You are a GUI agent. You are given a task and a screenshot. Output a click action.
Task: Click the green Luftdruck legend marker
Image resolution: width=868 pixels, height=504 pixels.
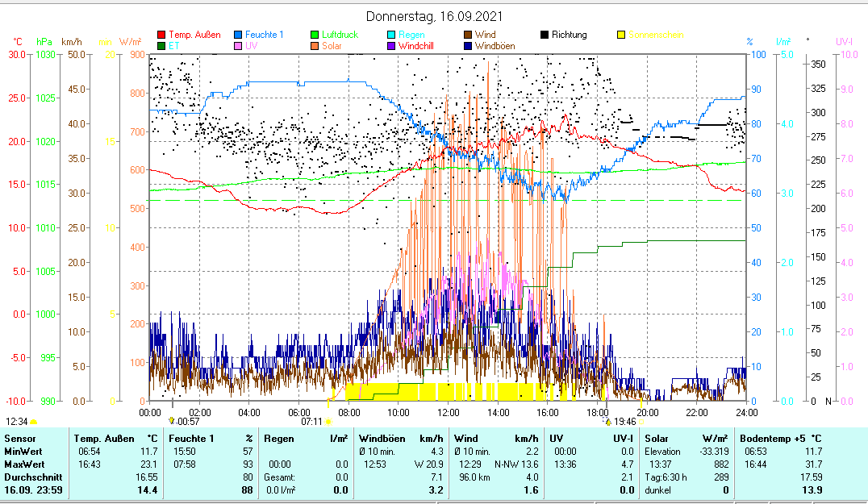315,35
